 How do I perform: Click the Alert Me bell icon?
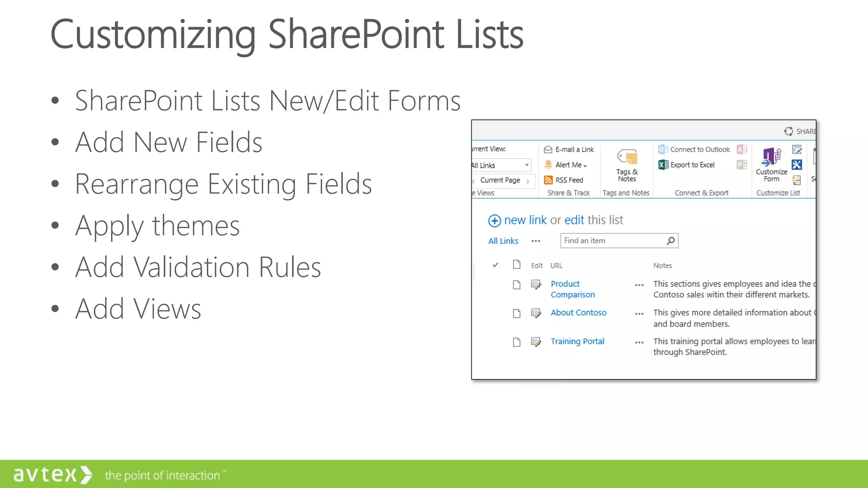(548, 165)
